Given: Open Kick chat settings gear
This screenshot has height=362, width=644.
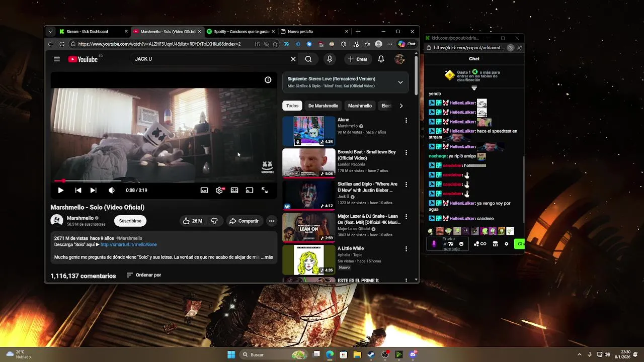Looking at the screenshot, I should tap(506, 244).
